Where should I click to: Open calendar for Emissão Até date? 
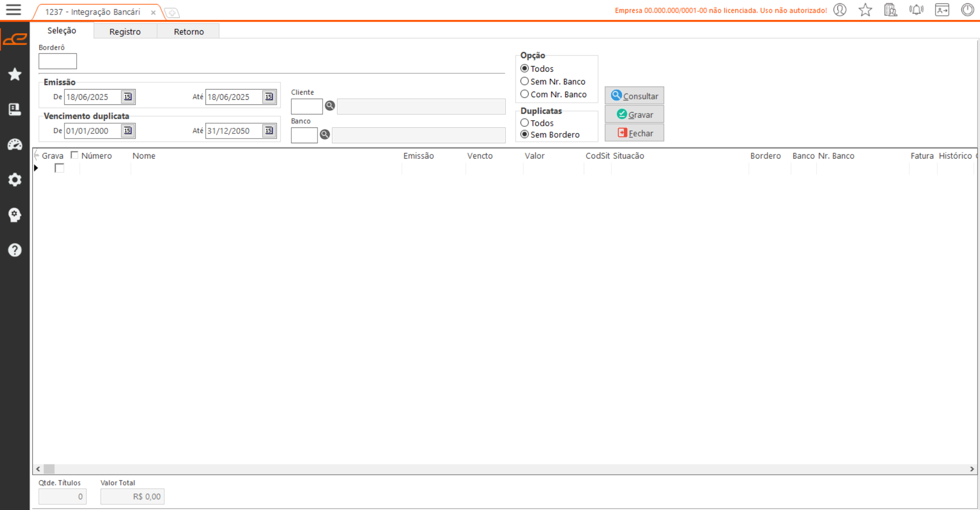click(269, 97)
